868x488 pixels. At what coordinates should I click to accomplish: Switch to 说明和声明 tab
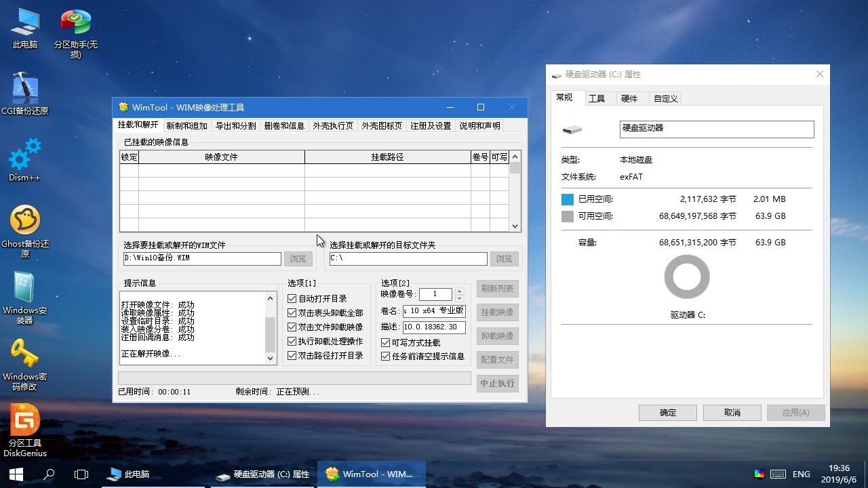click(480, 126)
